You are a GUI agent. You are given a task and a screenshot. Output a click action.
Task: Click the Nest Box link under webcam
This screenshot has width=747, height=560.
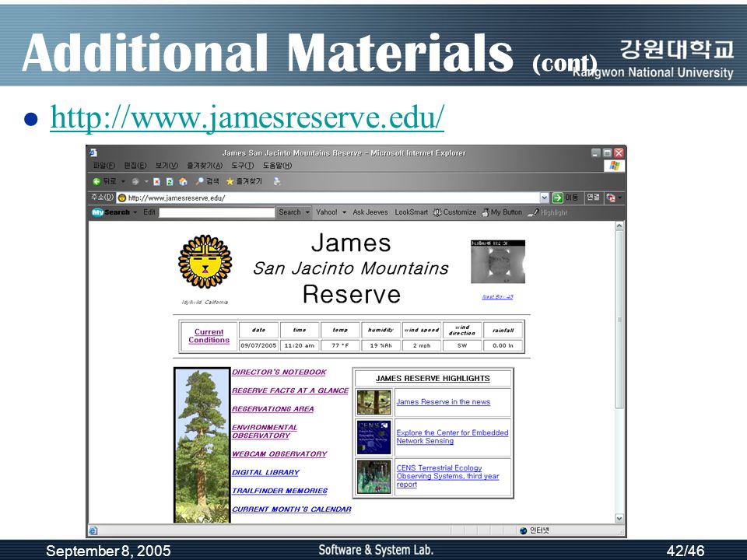tap(497, 296)
